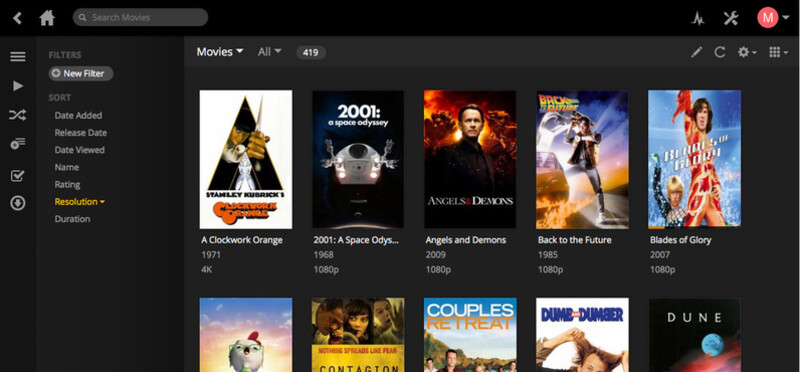Open server settings wrench icon
Image resolution: width=800 pixels, height=372 pixels.
point(731,18)
